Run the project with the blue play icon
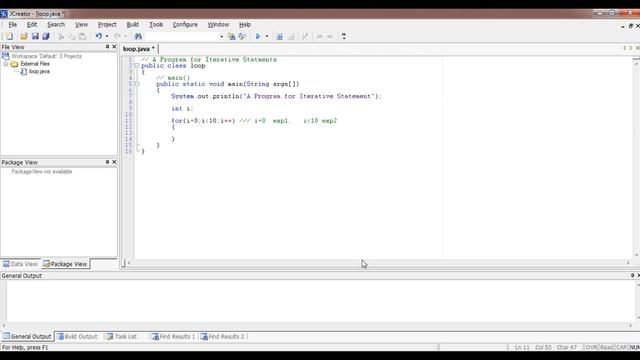The width and height of the screenshot is (640, 360). pos(258,36)
